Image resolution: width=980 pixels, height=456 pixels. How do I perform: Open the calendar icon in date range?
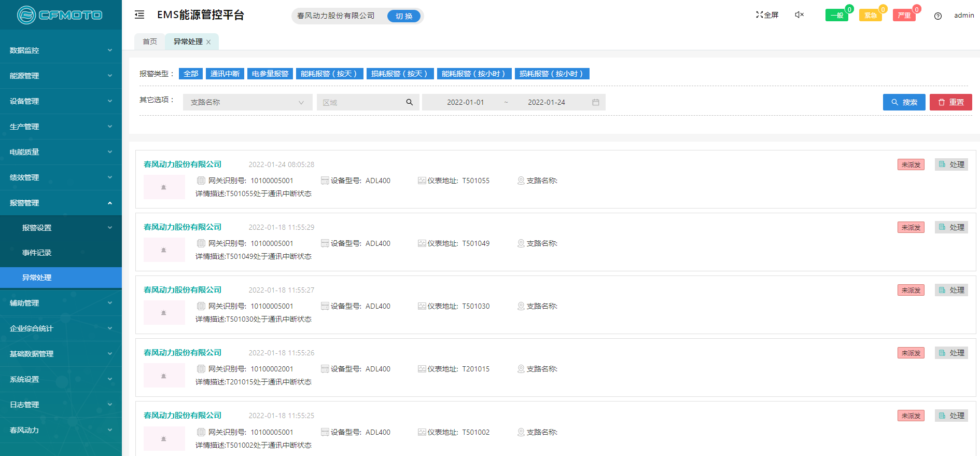pyautogui.click(x=596, y=102)
